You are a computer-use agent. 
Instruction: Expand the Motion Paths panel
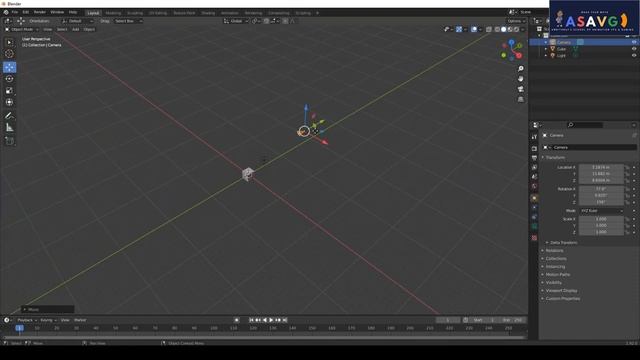coord(557,274)
